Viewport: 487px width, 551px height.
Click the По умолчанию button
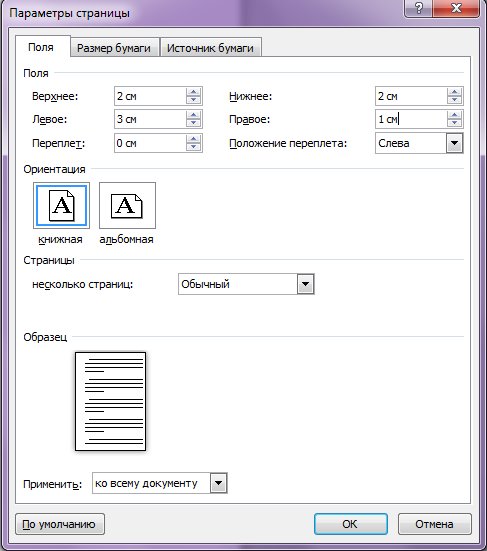[60, 524]
